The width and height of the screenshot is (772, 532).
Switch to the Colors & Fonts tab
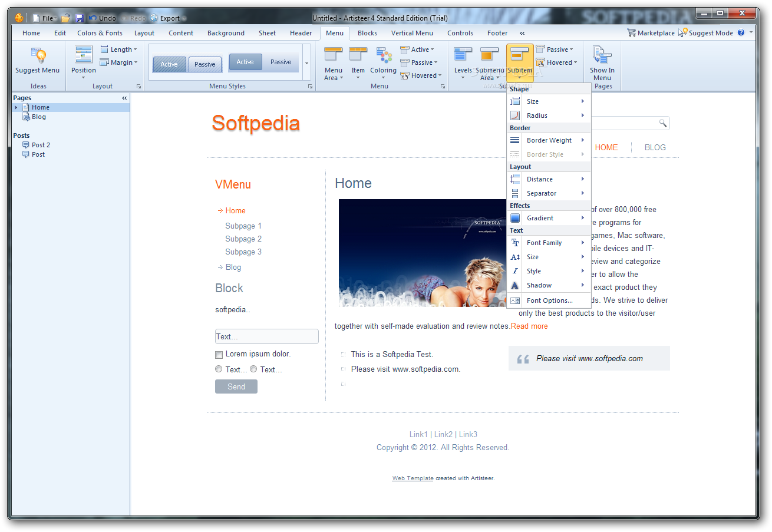(100, 33)
